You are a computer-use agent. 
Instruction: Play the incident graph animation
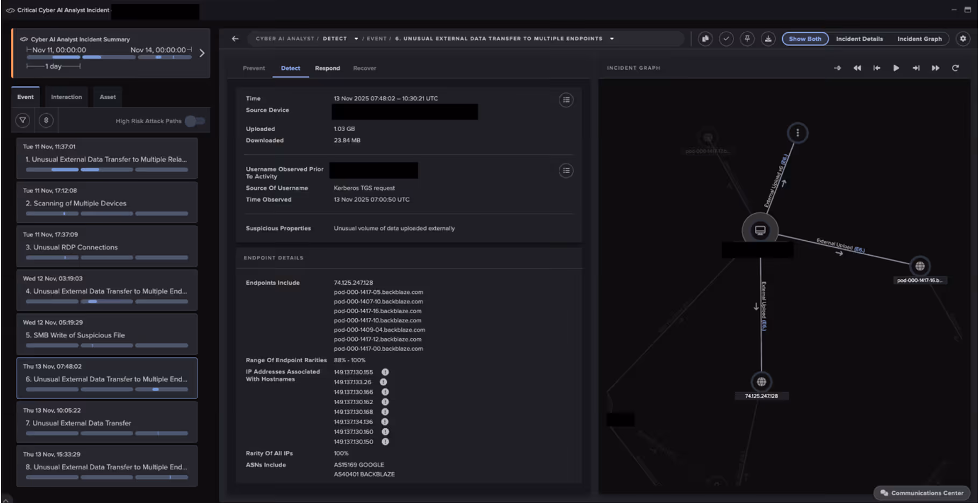click(896, 68)
